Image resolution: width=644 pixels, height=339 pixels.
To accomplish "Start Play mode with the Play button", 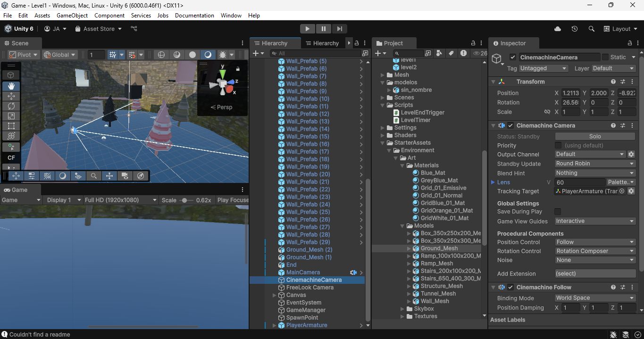I will [307, 29].
